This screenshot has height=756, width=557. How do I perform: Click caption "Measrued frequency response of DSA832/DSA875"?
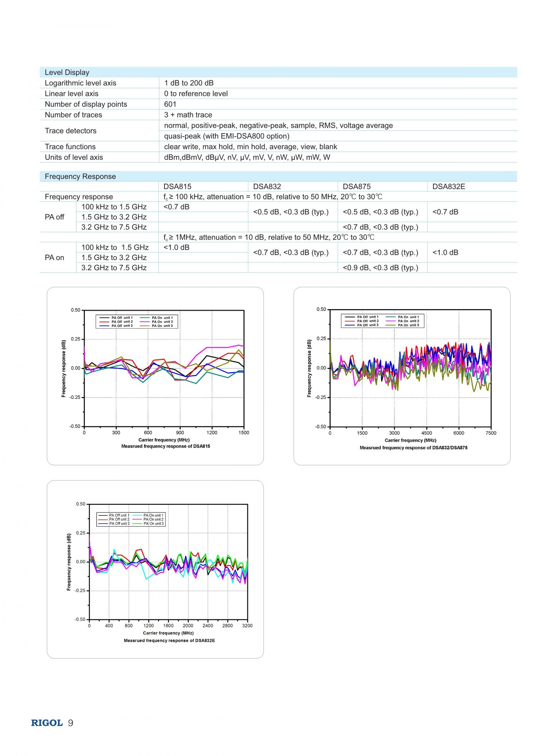414,448
